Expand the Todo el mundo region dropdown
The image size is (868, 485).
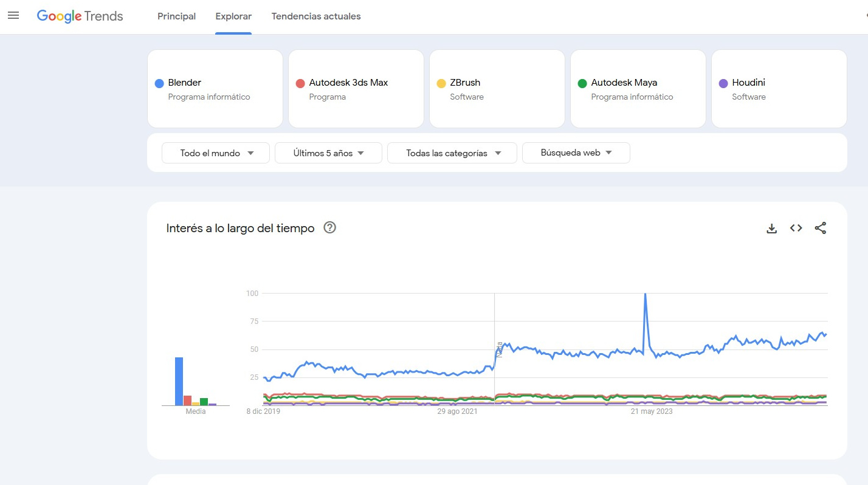216,153
